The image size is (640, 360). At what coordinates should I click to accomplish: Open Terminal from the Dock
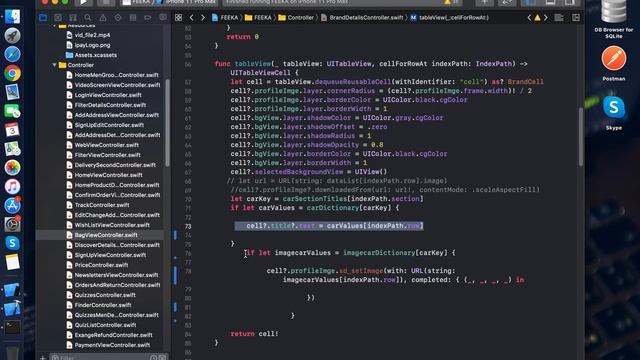click(12, 327)
